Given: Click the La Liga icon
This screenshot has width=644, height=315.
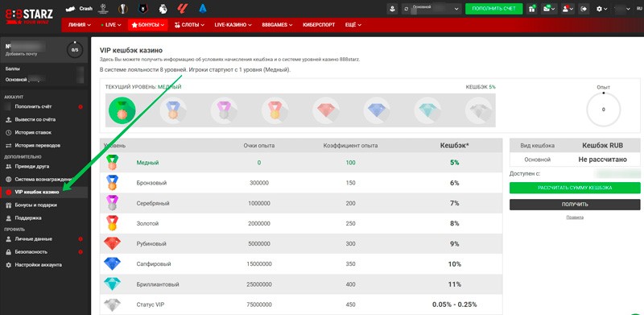Looking at the screenshot, I should 182,8.
